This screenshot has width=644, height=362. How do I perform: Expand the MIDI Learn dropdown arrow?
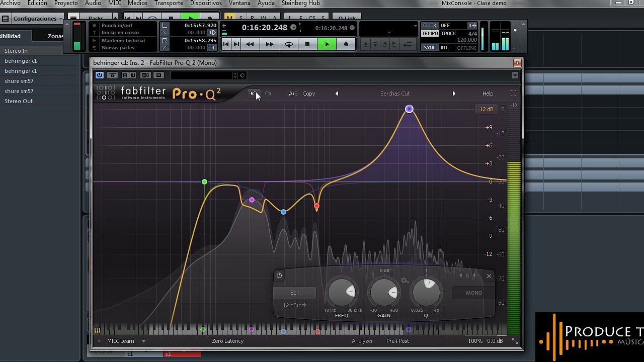(143, 341)
